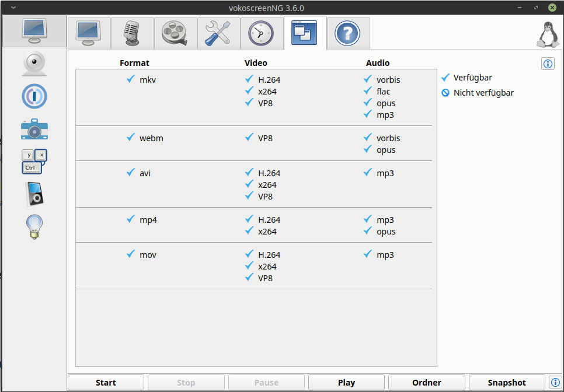The width and height of the screenshot is (564, 392).
Task: Click the Play button
Action: pos(346,383)
